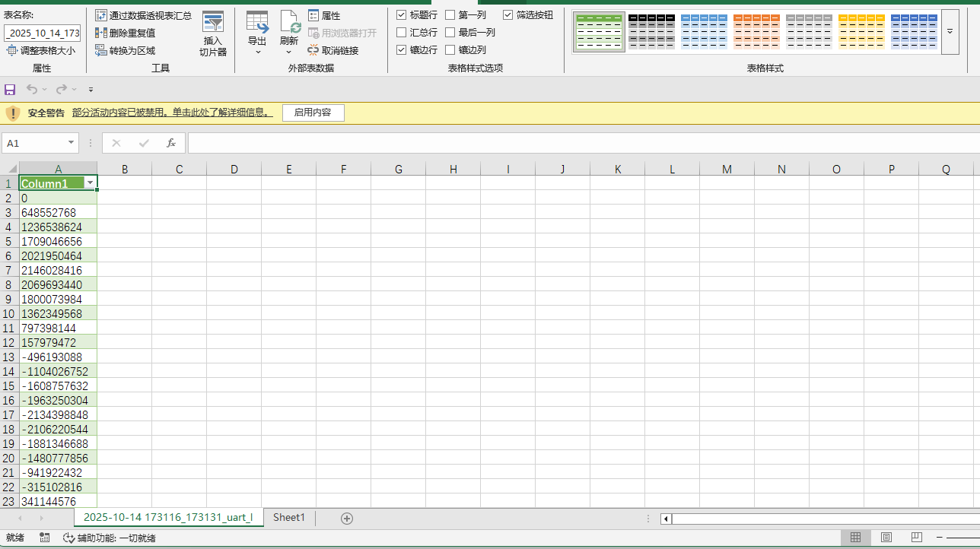Click the 刷新 refresh icon
The height and width of the screenshot is (549, 980).
click(x=289, y=23)
